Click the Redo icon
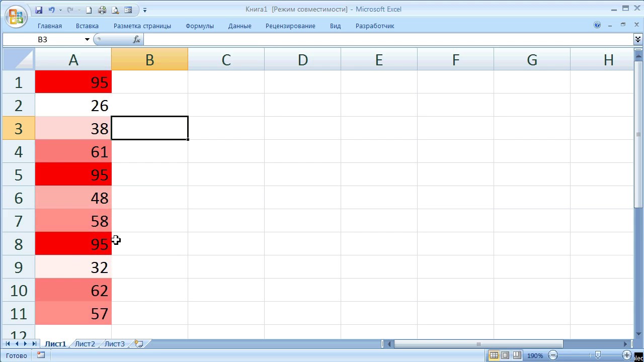The height and width of the screenshot is (362, 644). click(x=70, y=10)
